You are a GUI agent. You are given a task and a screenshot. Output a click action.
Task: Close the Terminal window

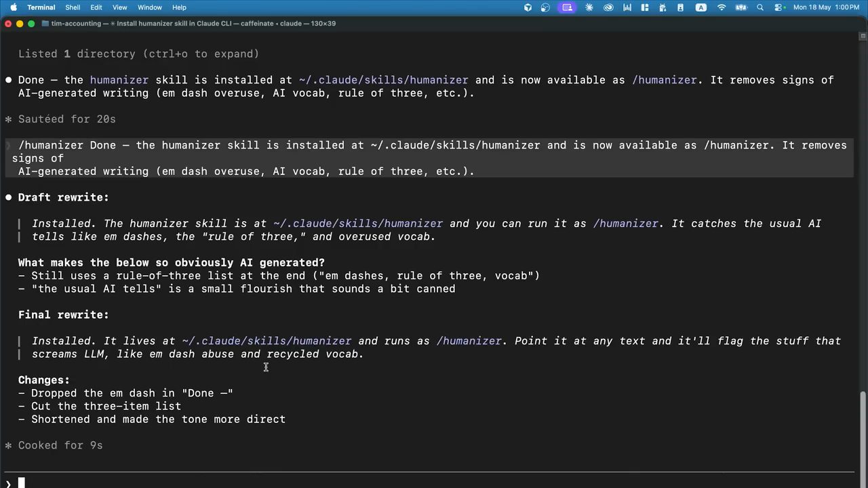8,23
